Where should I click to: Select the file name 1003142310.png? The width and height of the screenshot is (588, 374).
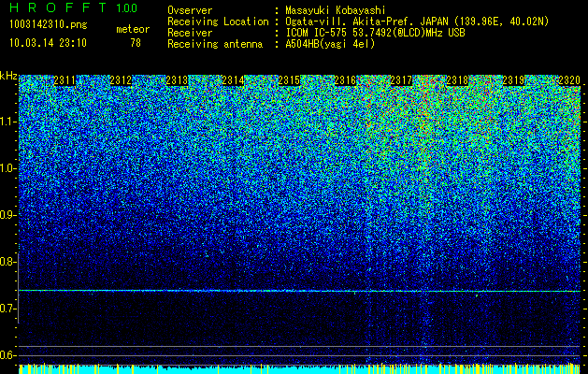pyautogui.click(x=49, y=24)
